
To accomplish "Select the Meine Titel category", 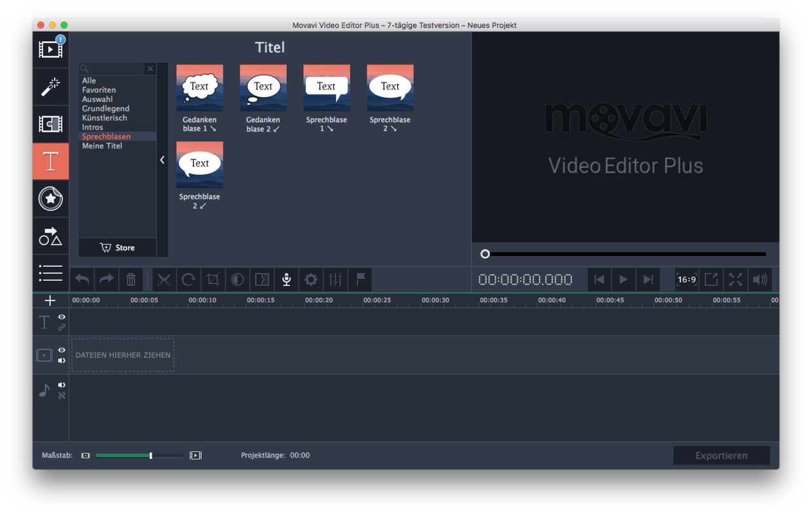I will pyautogui.click(x=102, y=146).
